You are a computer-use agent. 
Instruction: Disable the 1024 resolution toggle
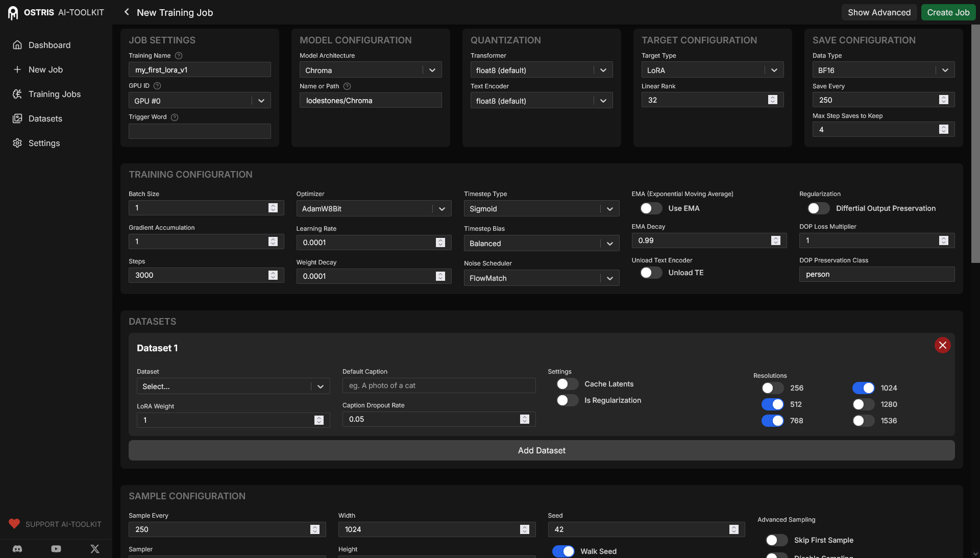(863, 388)
